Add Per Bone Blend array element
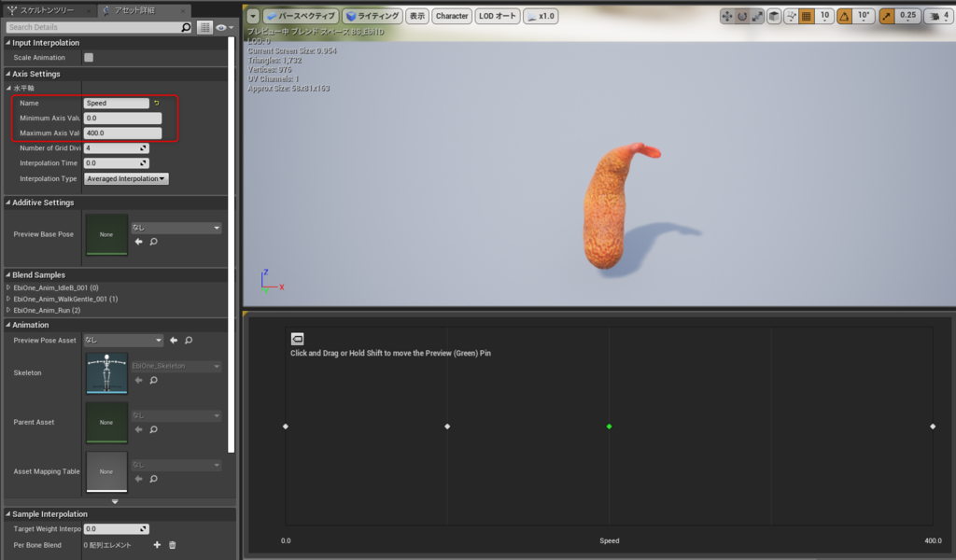This screenshot has width=956, height=560. click(x=157, y=545)
